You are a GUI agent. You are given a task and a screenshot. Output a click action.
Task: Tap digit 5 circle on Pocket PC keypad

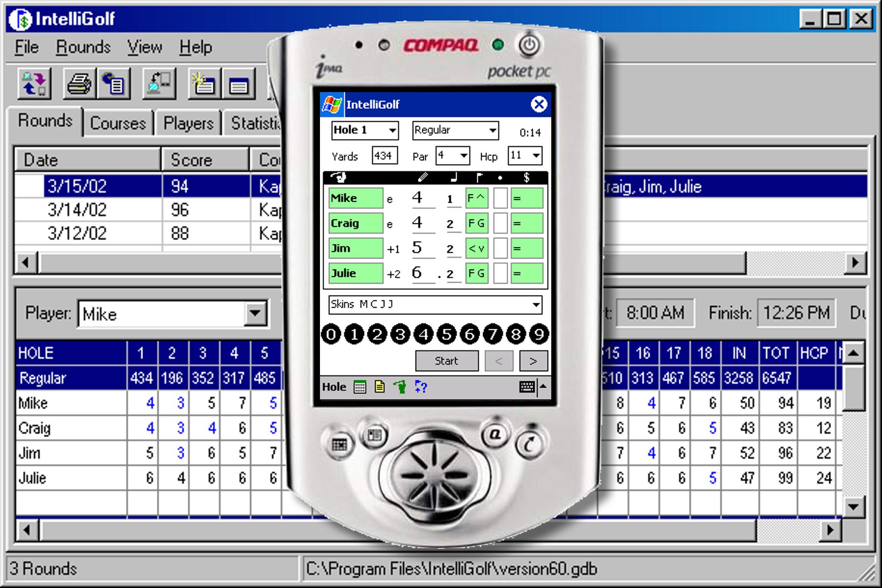tap(447, 335)
